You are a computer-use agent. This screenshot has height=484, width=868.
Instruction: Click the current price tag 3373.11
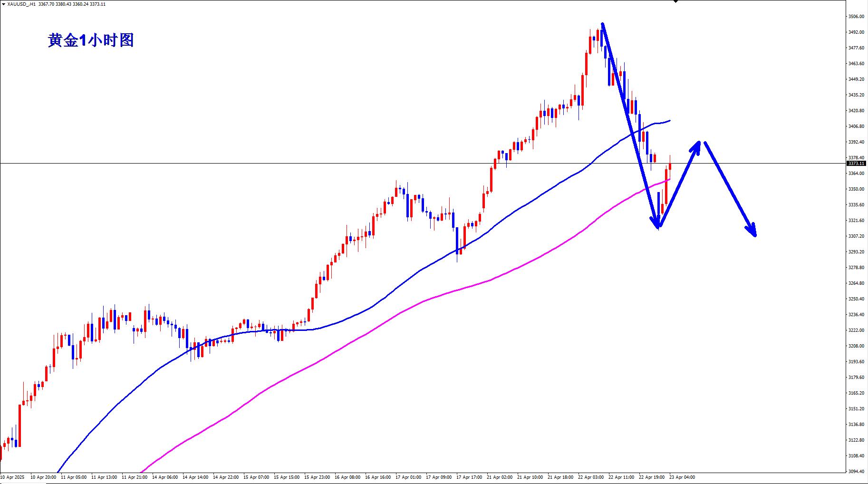(856, 164)
